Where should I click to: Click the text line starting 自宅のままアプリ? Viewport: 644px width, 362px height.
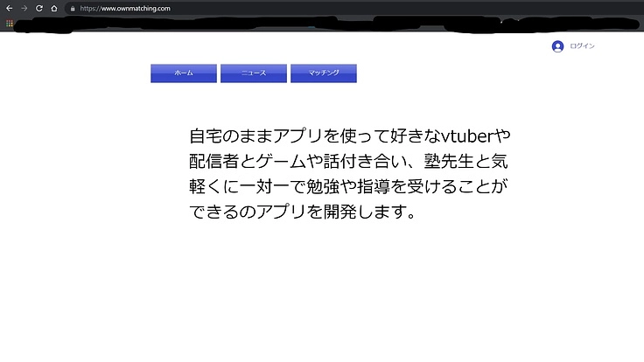click(349, 136)
